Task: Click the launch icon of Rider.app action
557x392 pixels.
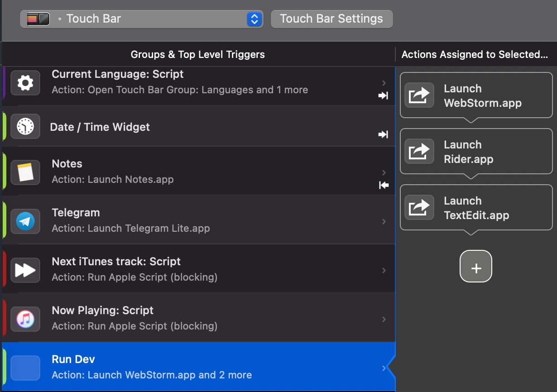Action: pos(419,151)
